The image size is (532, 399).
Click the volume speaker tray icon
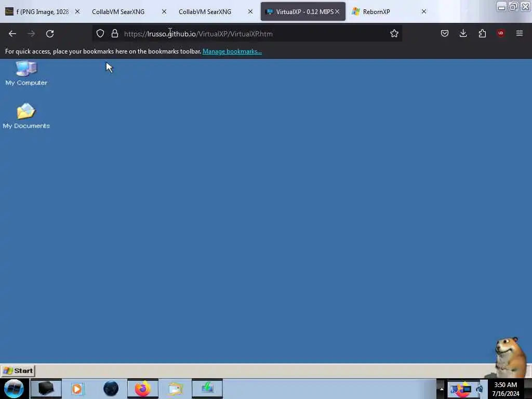point(480,389)
